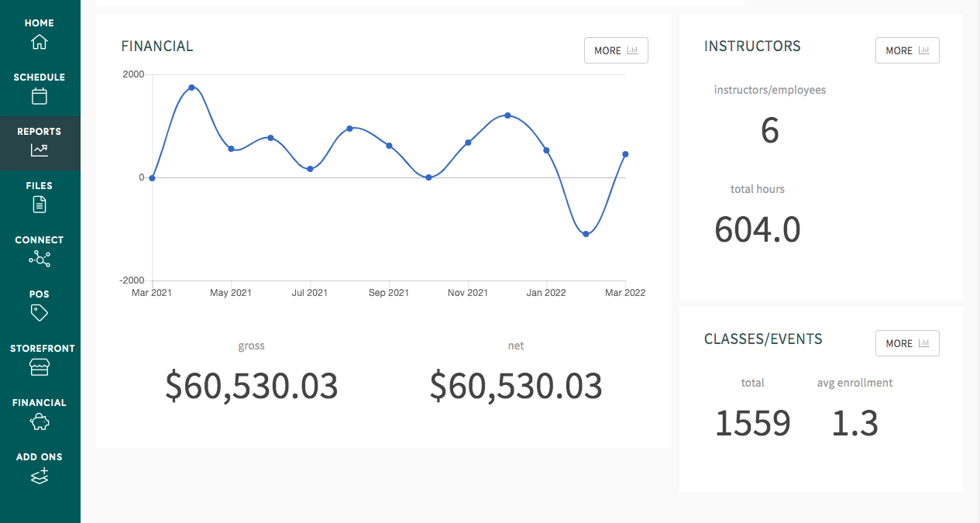Click the Mar 2022 chart data point
This screenshot has height=523, width=980.
click(625, 154)
